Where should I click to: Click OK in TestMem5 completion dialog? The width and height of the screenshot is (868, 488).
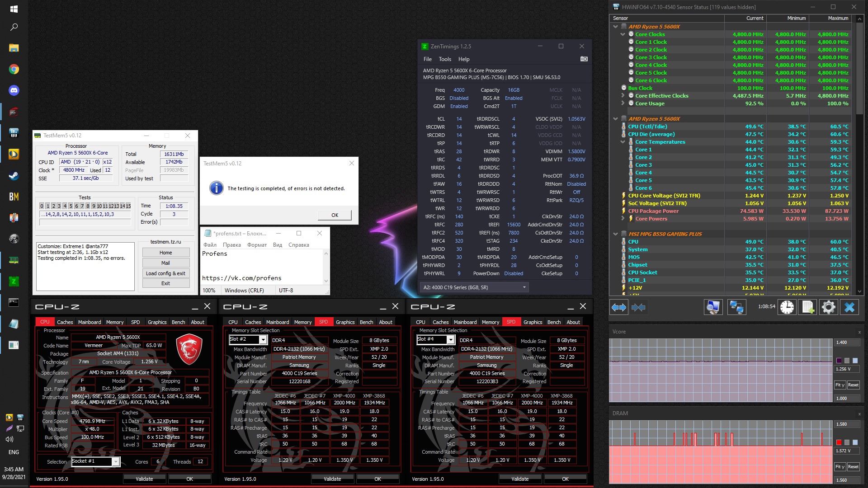[x=335, y=215]
